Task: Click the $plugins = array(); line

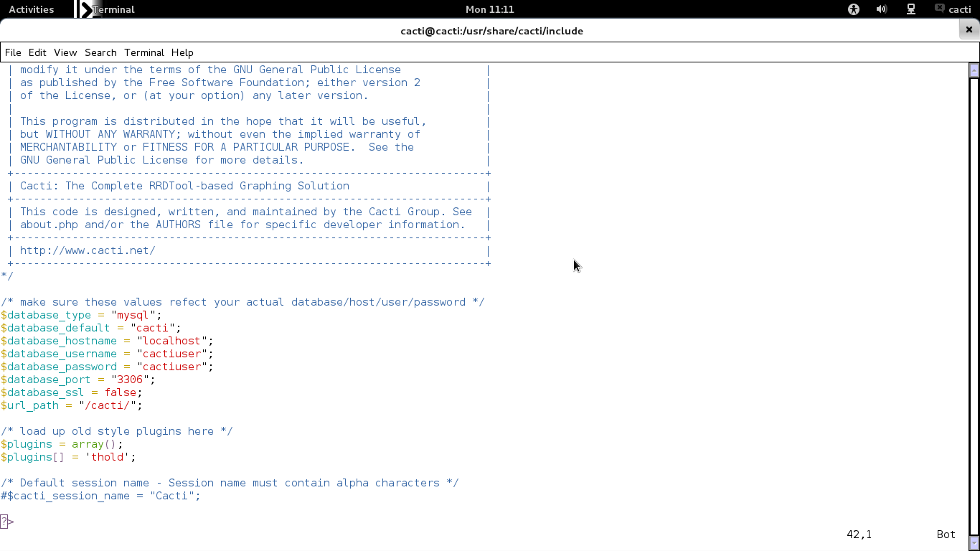Action: pyautogui.click(x=62, y=444)
